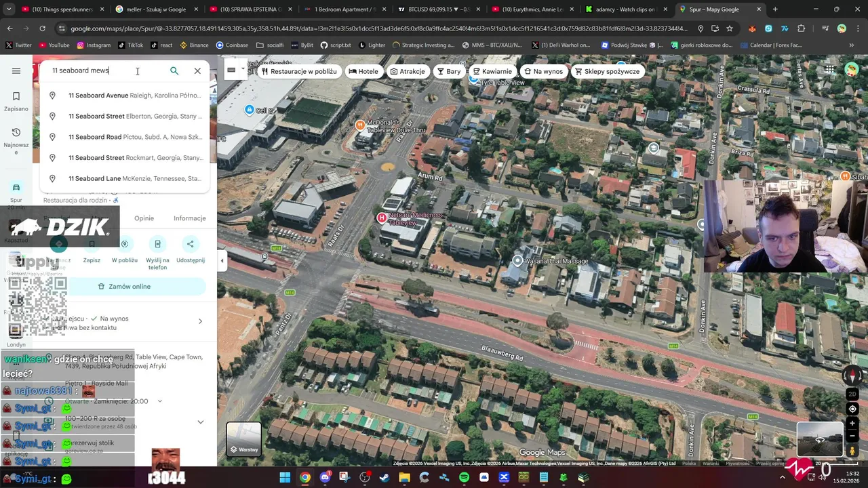Collapse the side panel arrow
868x488 pixels.
click(222, 260)
